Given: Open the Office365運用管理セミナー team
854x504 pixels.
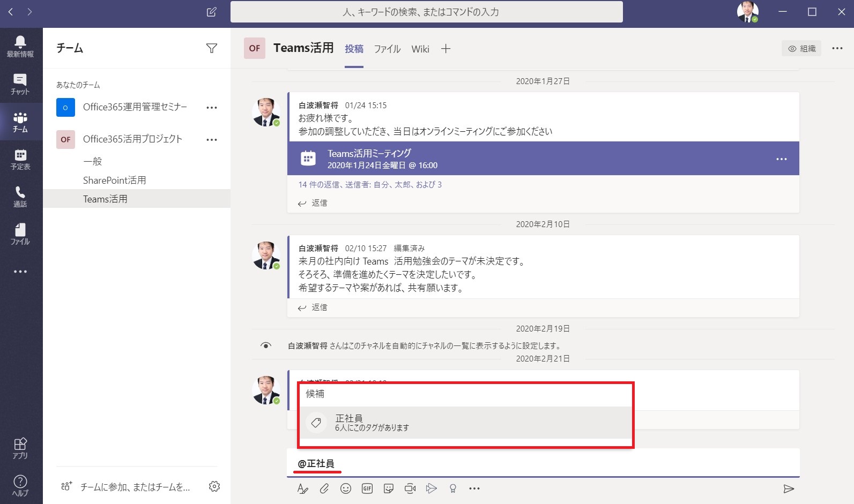Looking at the screenshot, I should coord(135,107).
